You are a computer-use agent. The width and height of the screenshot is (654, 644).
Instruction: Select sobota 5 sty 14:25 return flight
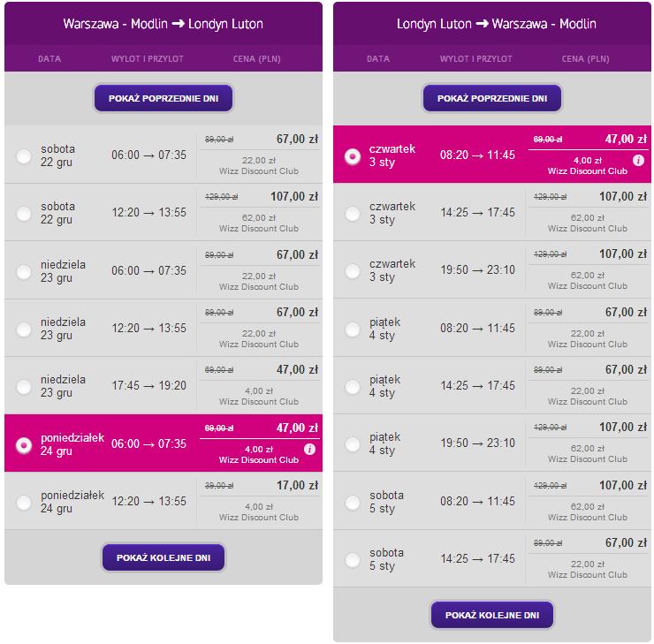coord(353,560)
